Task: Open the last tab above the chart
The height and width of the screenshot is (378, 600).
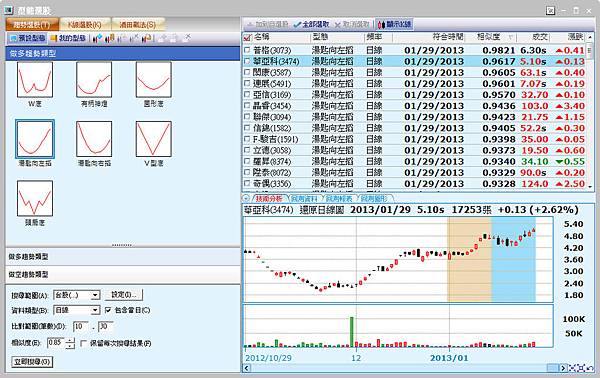Action: tap(375, 199)
